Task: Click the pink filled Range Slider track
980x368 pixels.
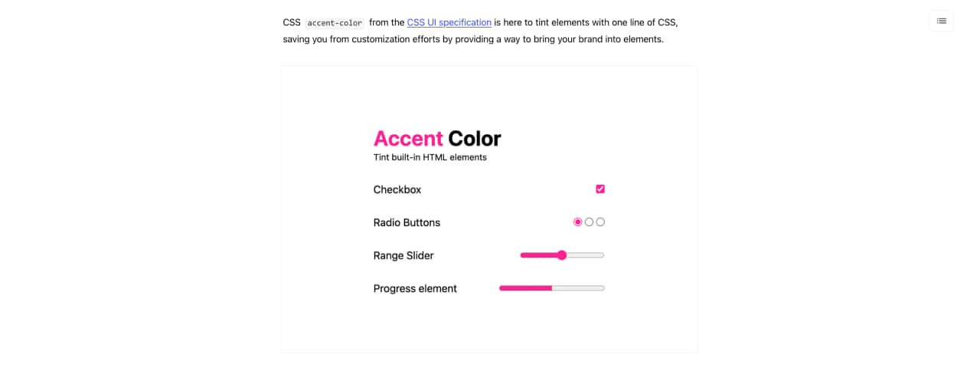Action: point(538,255)
